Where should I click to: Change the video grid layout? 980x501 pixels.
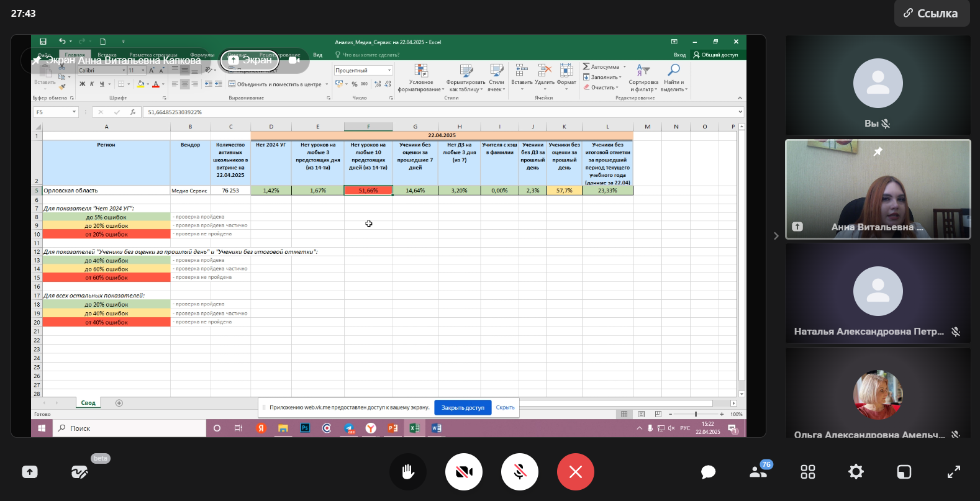(807, 472)
